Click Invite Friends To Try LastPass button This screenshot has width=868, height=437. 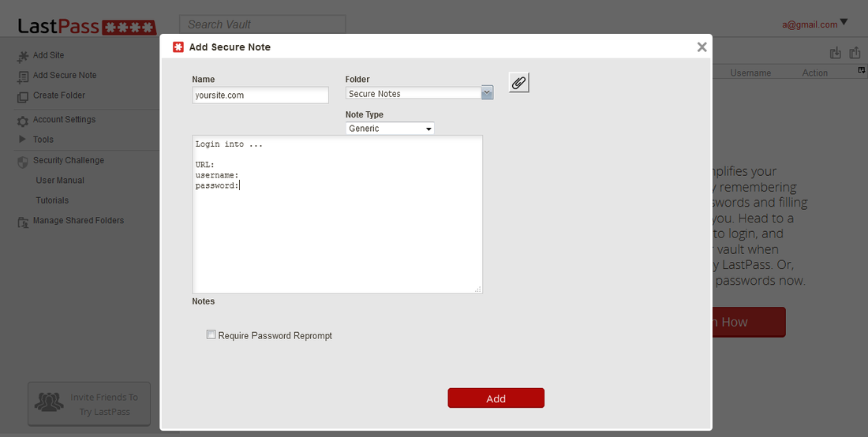[x=89, y=404]
